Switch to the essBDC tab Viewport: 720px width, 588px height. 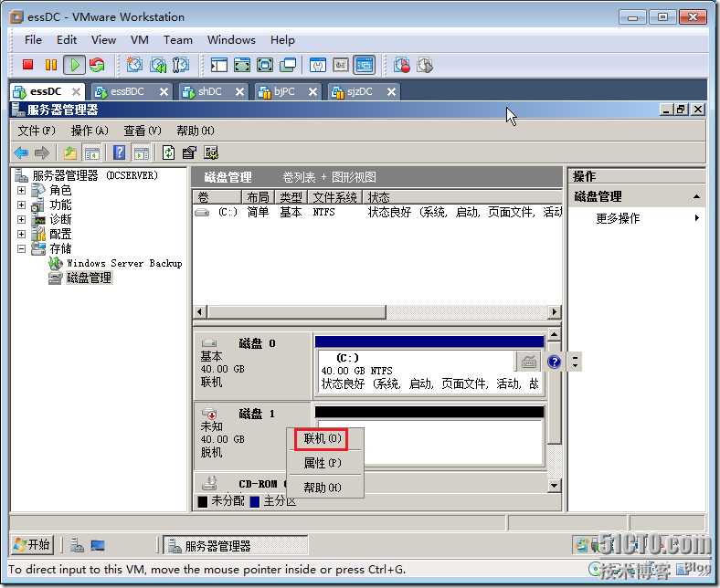(x=127, y=91)
